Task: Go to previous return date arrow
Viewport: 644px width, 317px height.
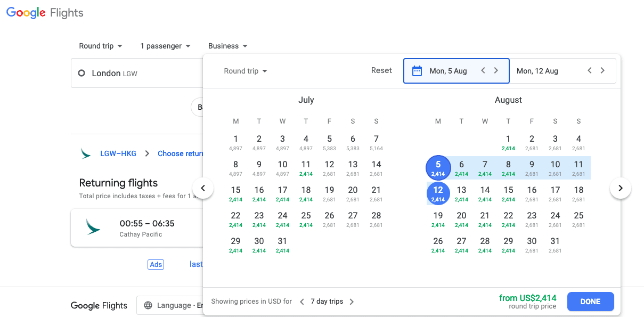Action: point(590,70)
